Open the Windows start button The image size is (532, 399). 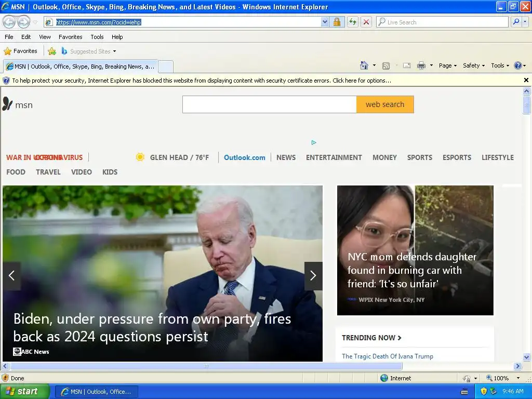click(24, 392)
